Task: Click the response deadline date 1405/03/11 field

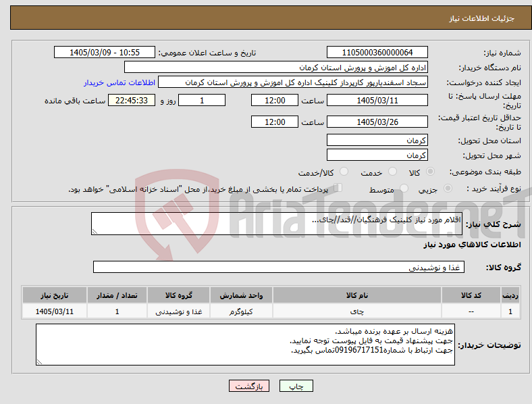Action: coord(377,100)
